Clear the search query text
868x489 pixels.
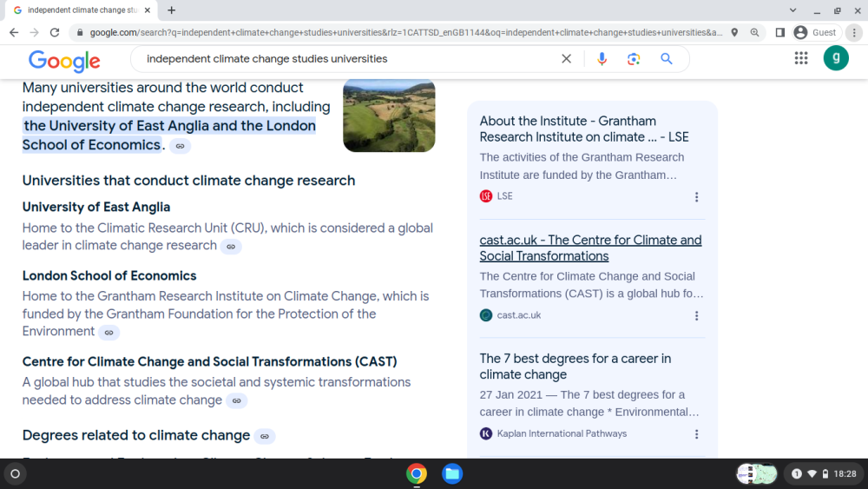tap(566, 59)
